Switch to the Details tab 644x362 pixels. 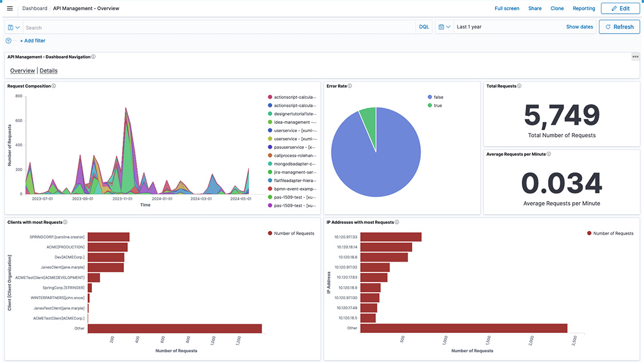[x=48, y=70]
